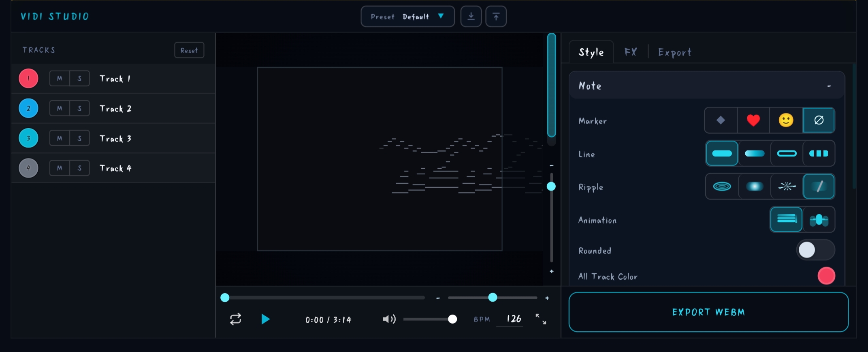
Task: Click the speaker volume icon
Action: click(389, 319)
